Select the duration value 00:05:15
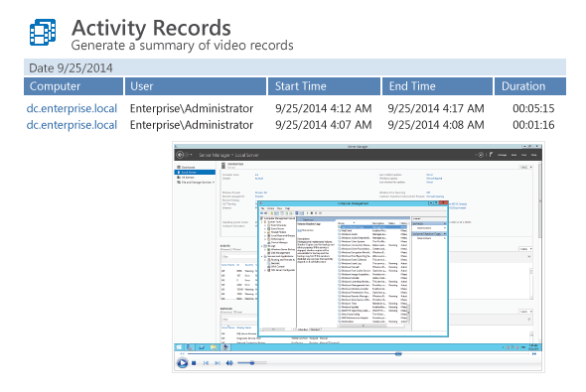This screenshot has height=392, width=586. point(533,108)
